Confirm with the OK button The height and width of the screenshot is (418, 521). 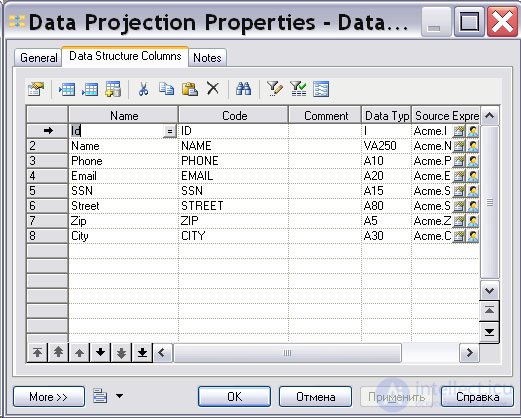234,397
